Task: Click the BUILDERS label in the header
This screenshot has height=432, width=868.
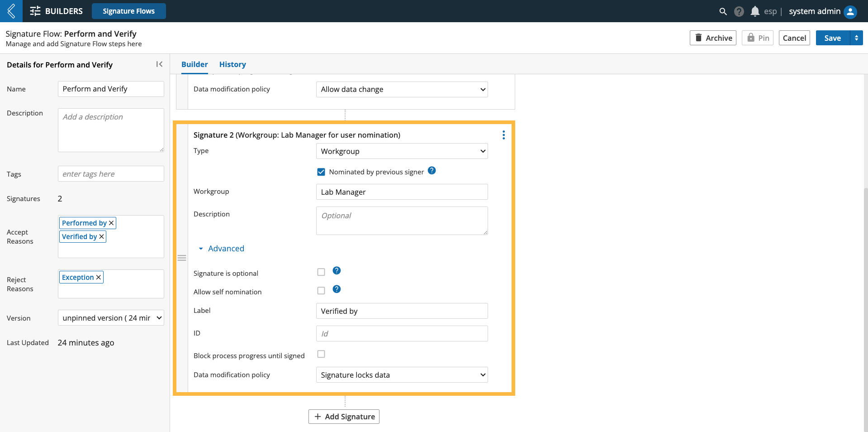Action: click(64, 11)
